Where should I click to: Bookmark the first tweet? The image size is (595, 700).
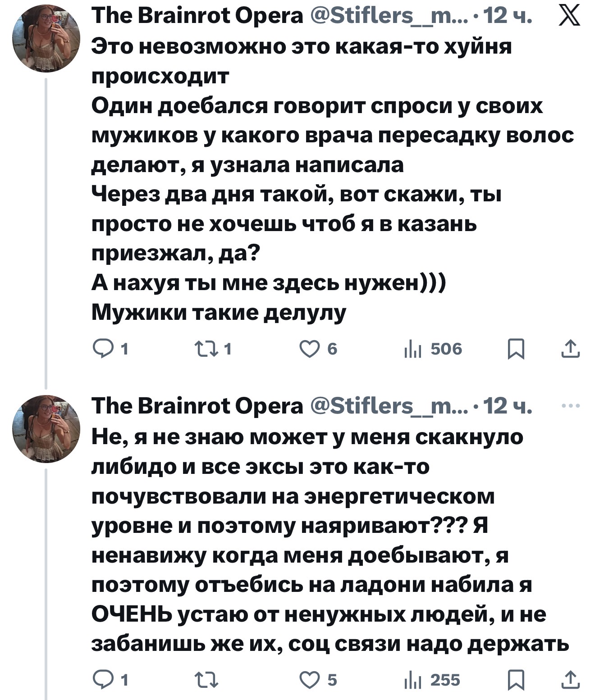tap(516, 350)
